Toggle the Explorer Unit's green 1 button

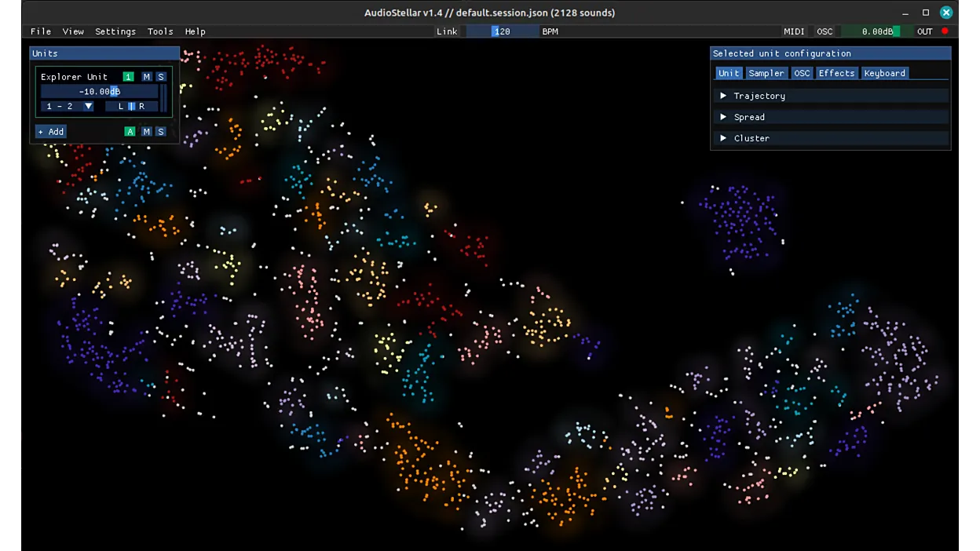click(x=128, y=77)
